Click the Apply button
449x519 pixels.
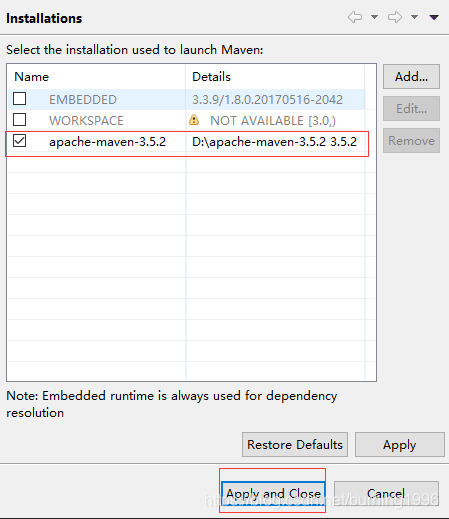(400, 445)
